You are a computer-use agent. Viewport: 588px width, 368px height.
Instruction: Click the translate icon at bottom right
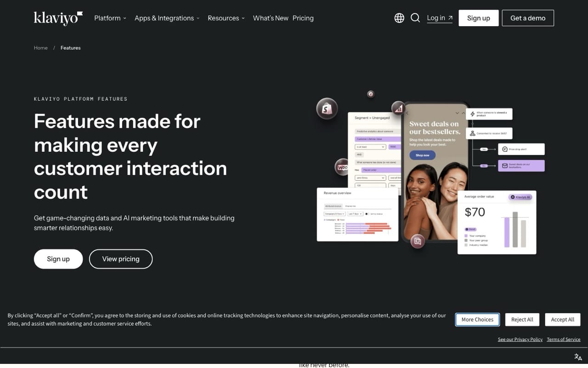578,357
